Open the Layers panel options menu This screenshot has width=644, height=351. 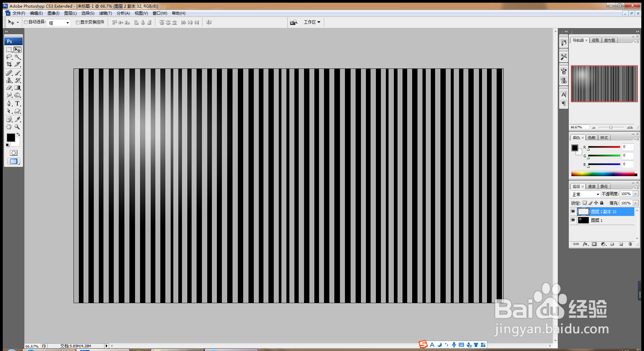[x=636, y=187]
